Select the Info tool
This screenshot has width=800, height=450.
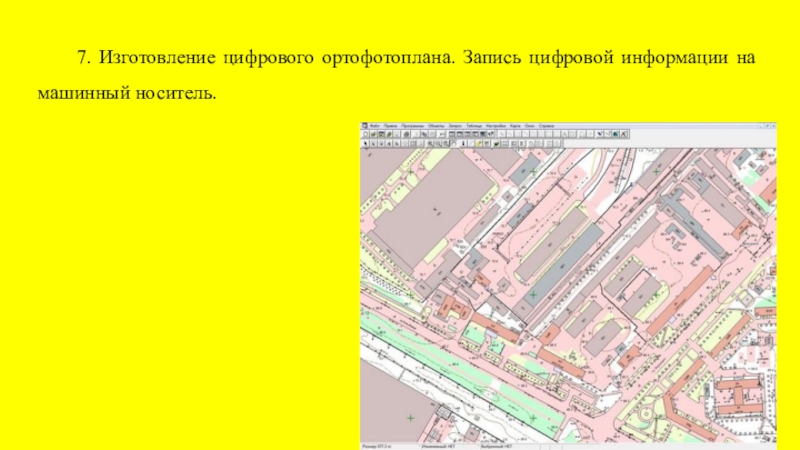(x=463, y=143)
